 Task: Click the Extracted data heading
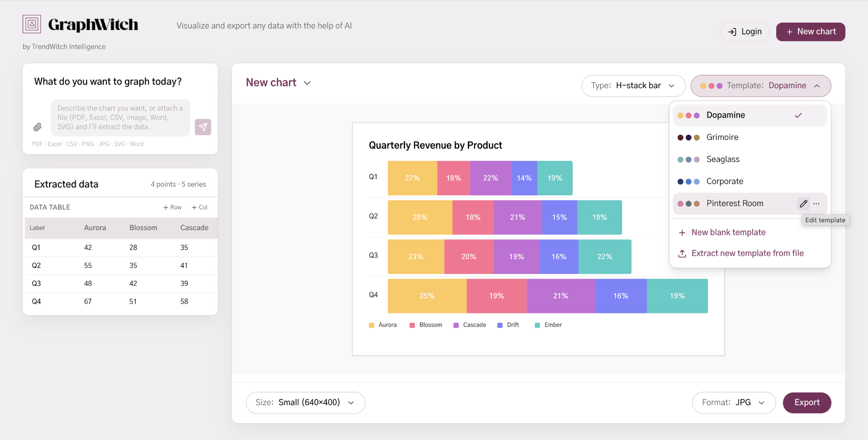[x=66, y=185]
